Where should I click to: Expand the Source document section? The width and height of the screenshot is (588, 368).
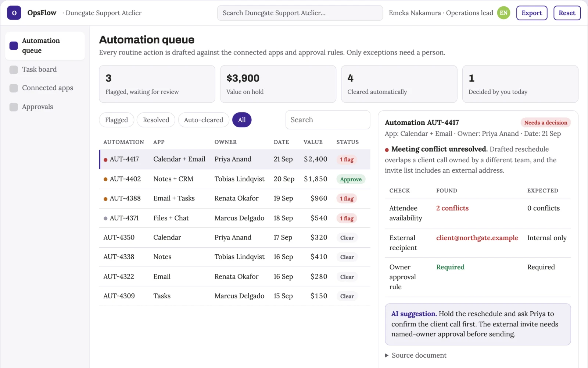click(416, 355)
